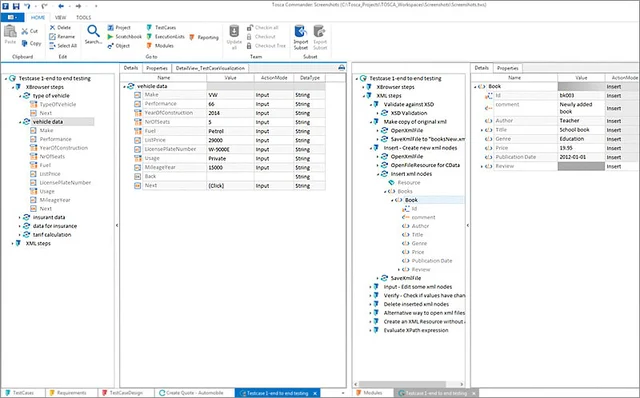Switch to Properties tab in left details pane

[x=157, y=68]
